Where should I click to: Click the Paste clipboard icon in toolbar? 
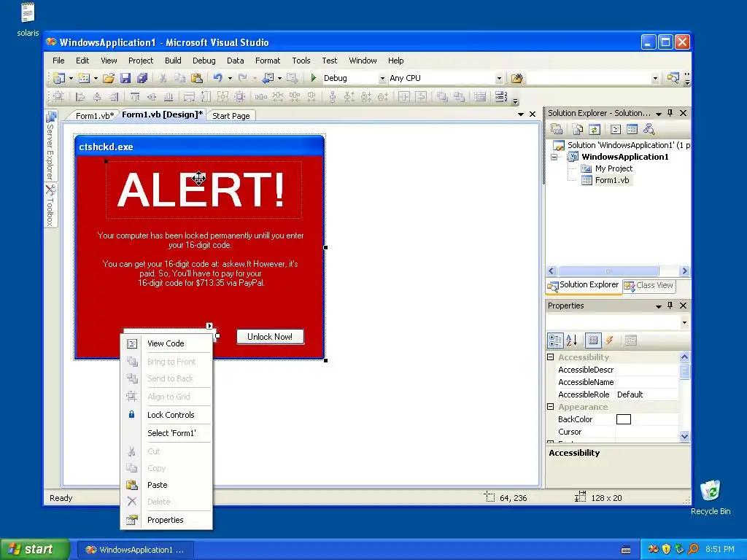[196, 78]
